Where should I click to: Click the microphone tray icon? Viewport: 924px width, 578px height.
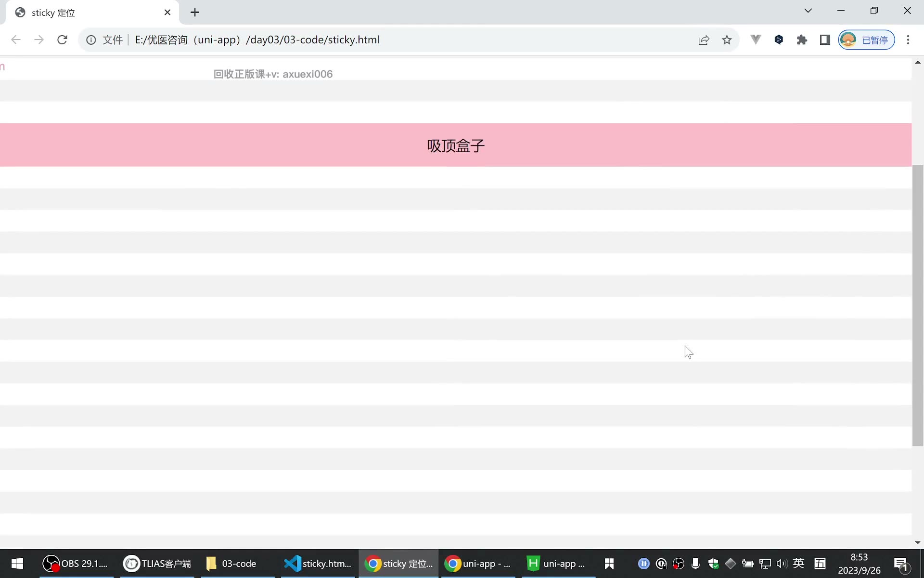point(695,564)
